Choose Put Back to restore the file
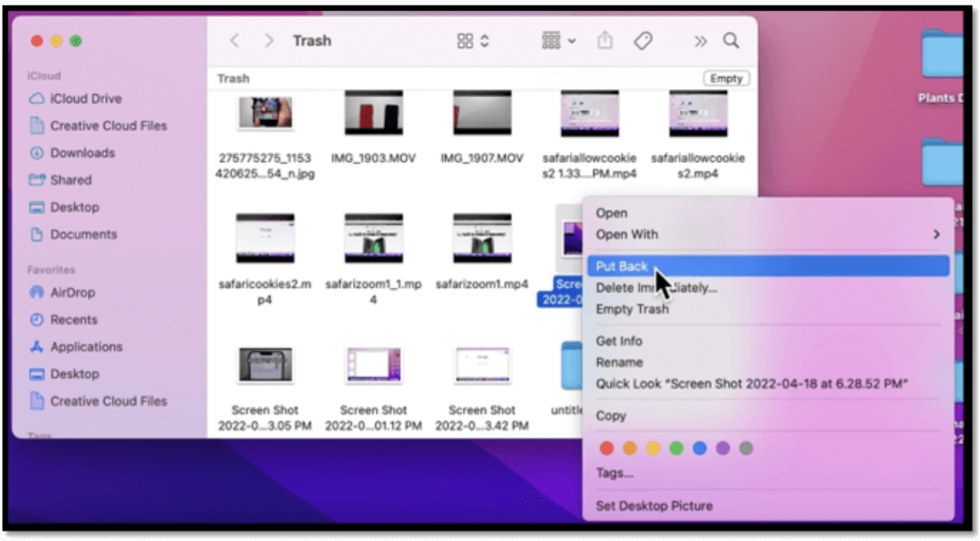980x541 pixels. [768, 266]
